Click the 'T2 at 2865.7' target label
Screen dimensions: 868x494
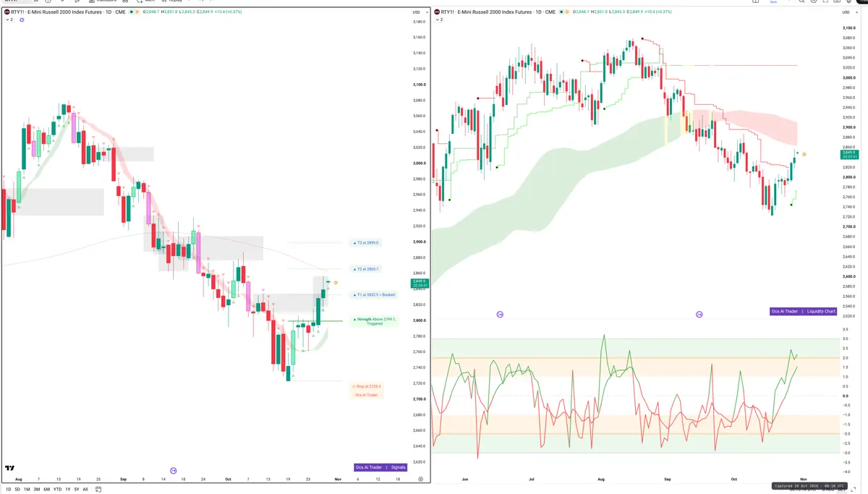pyautogui.click(x=365, y=269)
